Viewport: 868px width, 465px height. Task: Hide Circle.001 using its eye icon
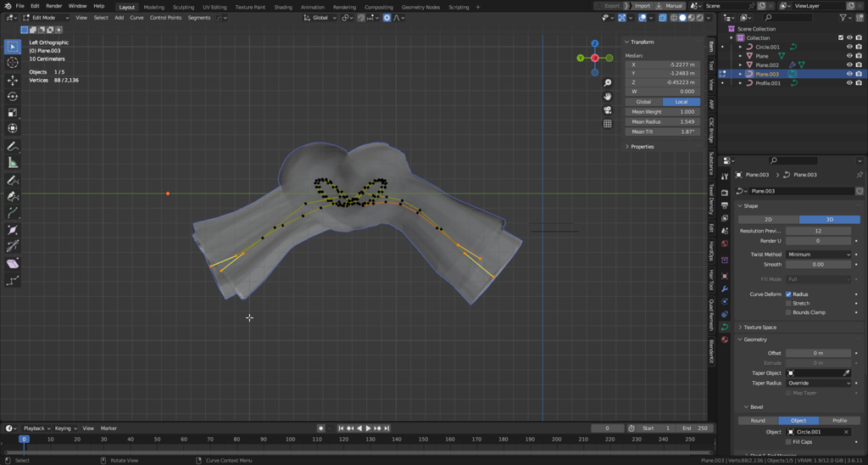coord(849,48)
